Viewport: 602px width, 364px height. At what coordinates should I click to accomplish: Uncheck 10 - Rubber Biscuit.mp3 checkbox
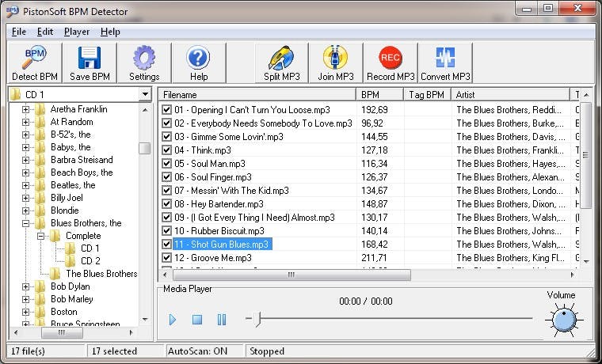click(166, 230)
